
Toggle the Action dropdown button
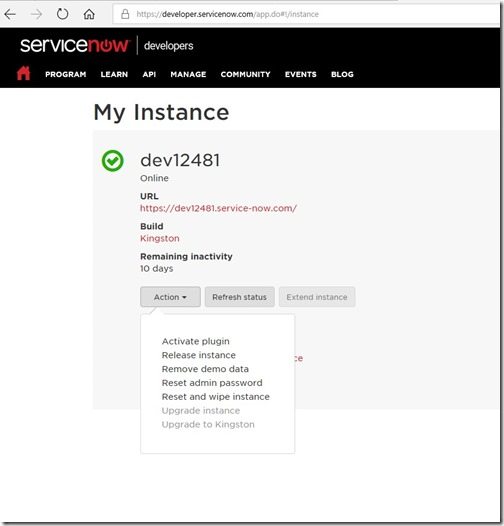[x=170, y=297]
